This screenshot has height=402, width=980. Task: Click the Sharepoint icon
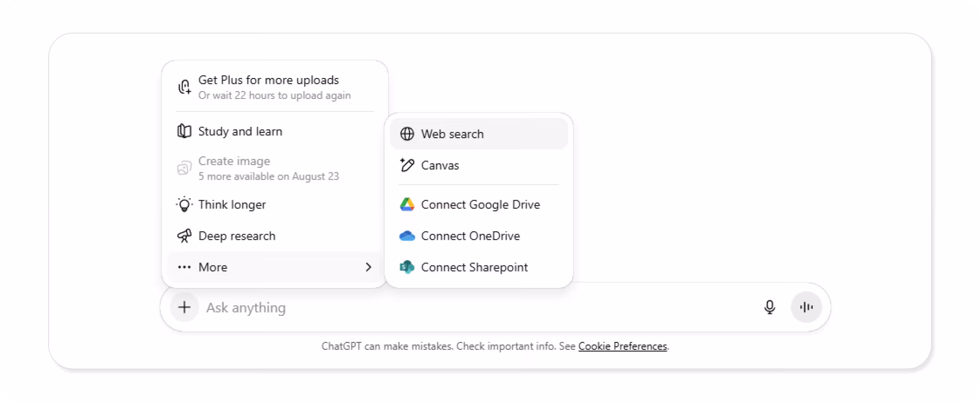pos(407,267)
